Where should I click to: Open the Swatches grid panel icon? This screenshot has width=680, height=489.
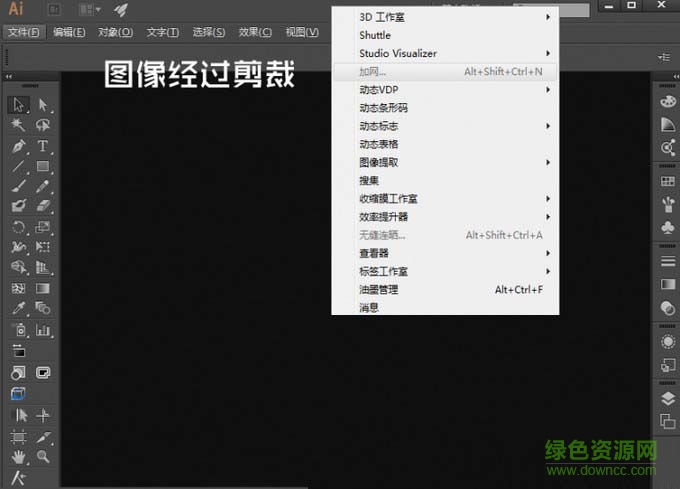(668, 181)
